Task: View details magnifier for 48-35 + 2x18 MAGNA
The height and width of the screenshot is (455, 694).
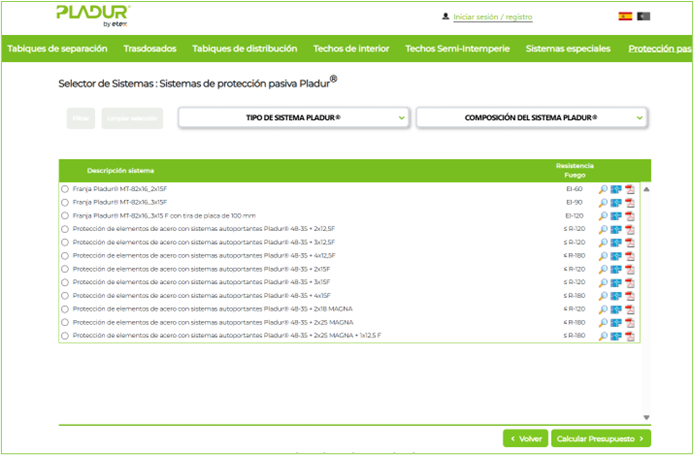Action: (x=603, y=309)
